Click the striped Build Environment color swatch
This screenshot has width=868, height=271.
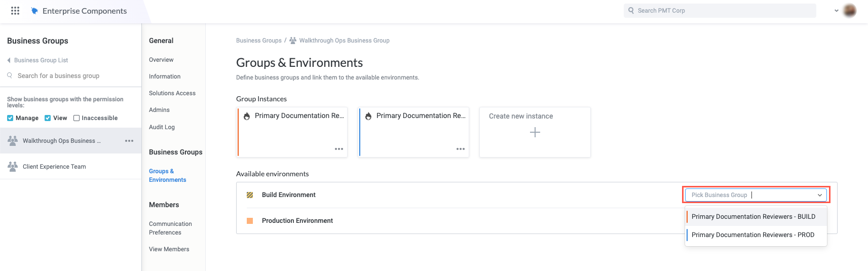point(250,195)
